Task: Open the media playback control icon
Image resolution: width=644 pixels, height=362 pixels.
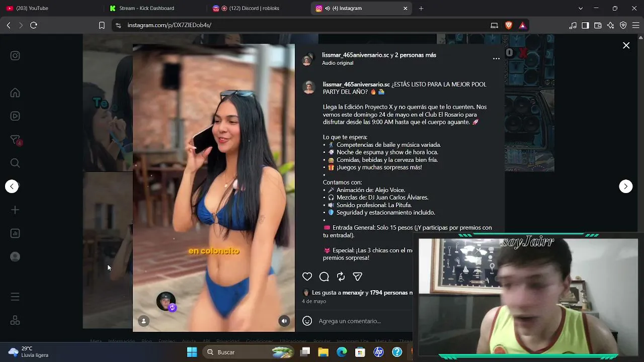Action: (573, 25)
